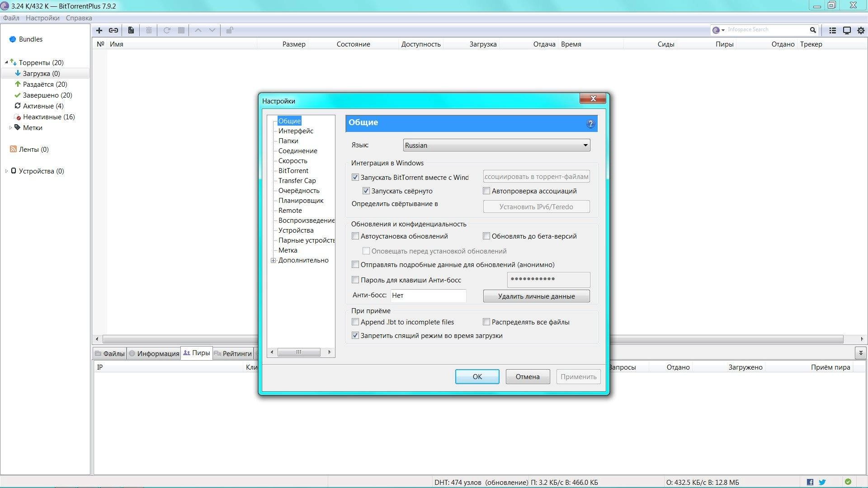Click right arrow of the settings tree scrollbar
The width and height of the screenshot is (868, 488).
(x=330, y=352)
